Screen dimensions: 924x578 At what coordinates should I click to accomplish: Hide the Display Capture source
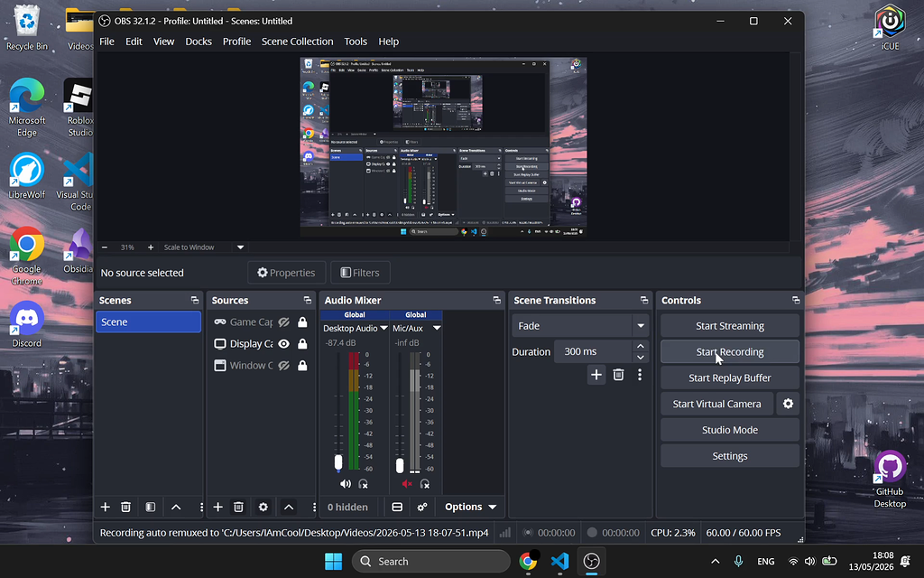284,344
